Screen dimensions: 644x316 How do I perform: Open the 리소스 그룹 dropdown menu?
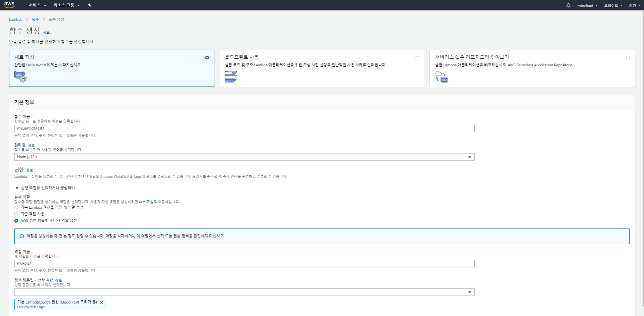coord(67,5)
